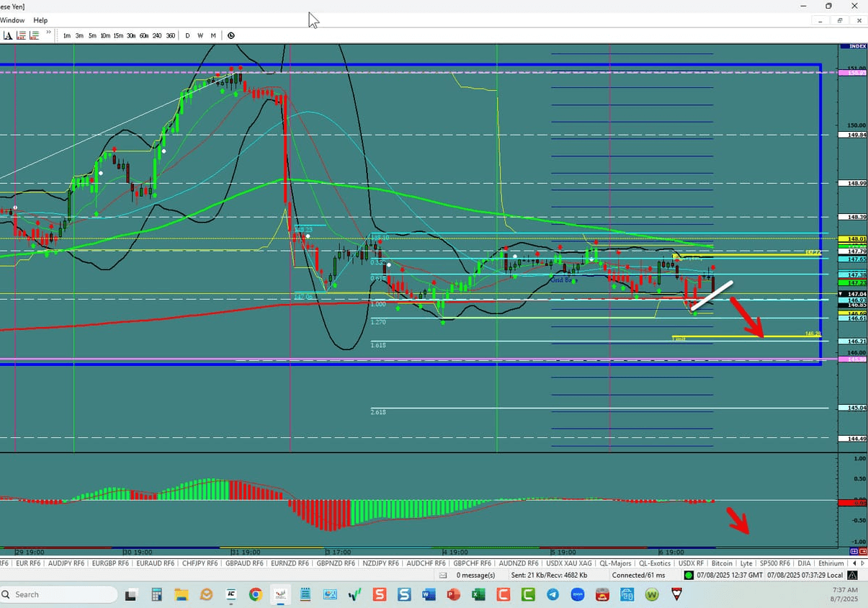
Task: Click the alert triangle icon at status bar right
Action: pos(852,575)
